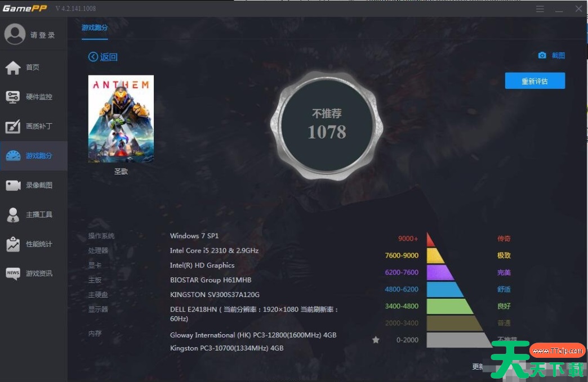The width and height of the screenshot is (588, 382).
Task: Open the 录像截图 camera recorder icon
Action: tap(13, 185)
